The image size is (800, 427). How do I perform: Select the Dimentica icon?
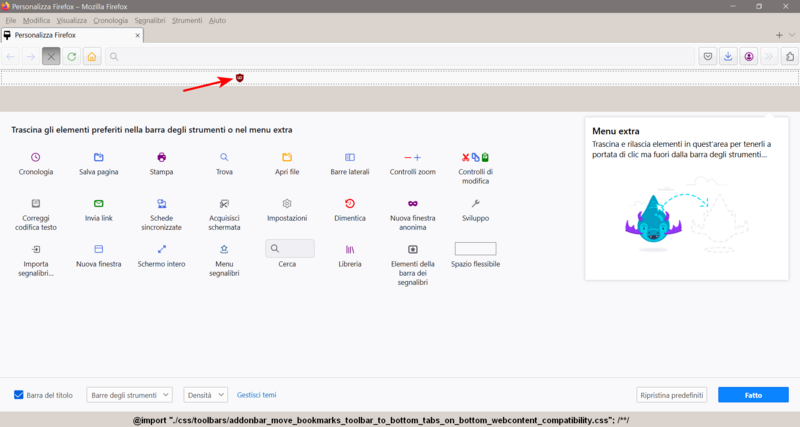[349, 203]
